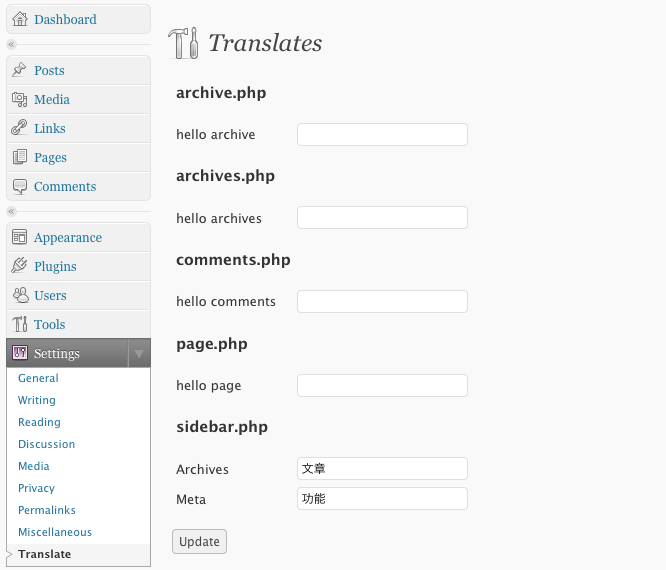Click the Posts pushpin icon
This screenshot has width=666, height=570.
[x=20, y=70]
